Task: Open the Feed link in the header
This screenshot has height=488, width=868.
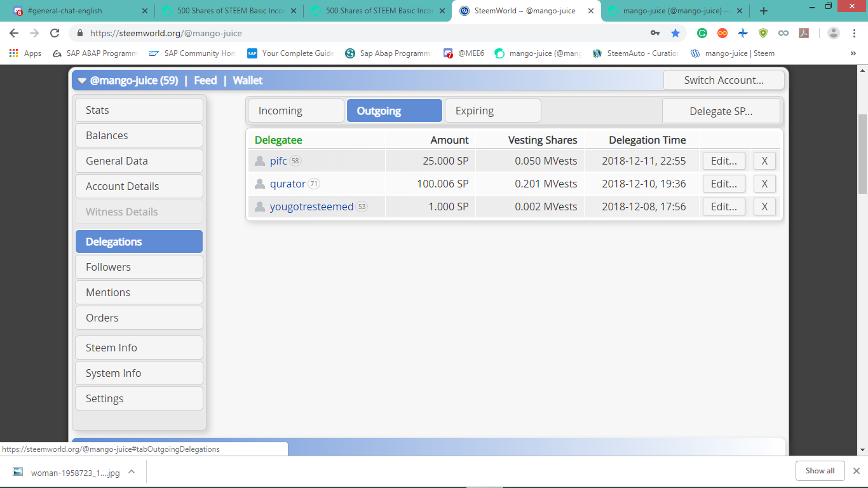Action: [x=205, y=81]
